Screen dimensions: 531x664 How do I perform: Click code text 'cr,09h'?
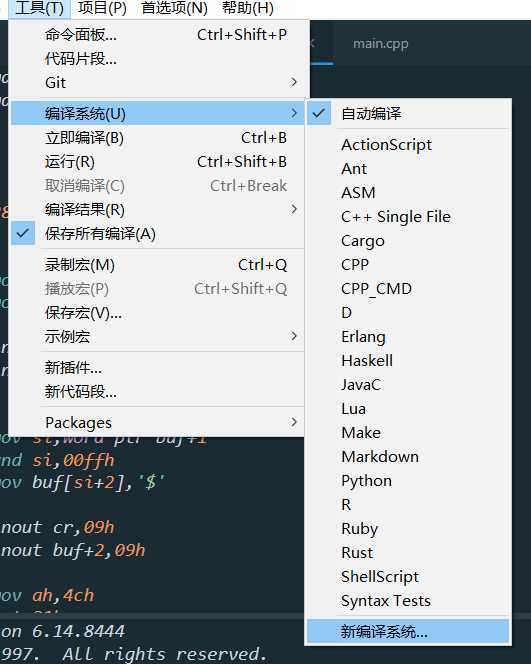pyautogui.click(x=84, y=528)
